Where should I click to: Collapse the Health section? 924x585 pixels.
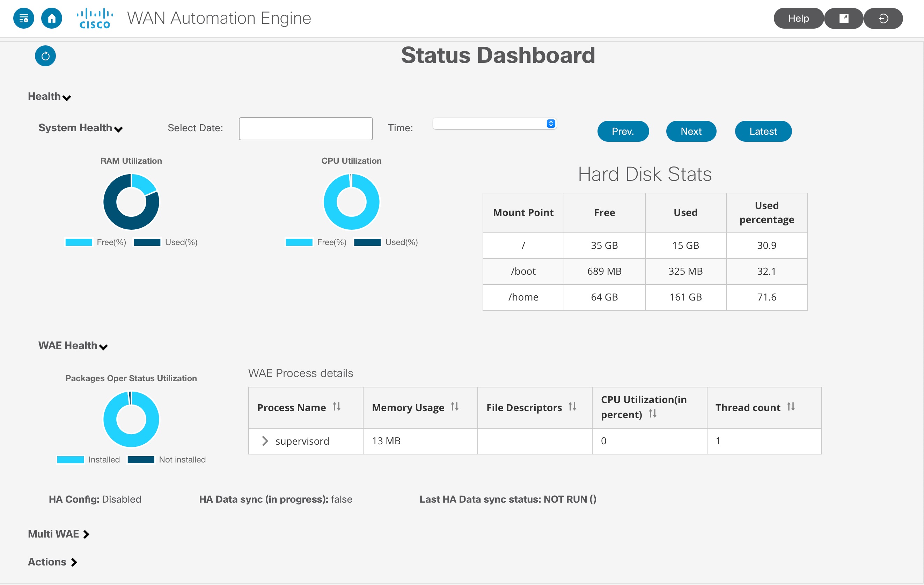coord(67,98)
